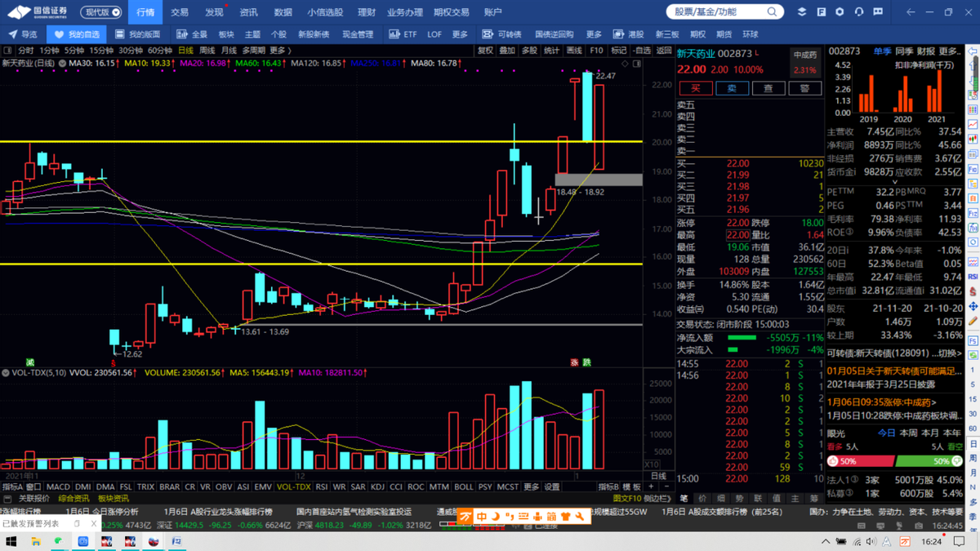Expand 更多 in the financial panel
Viewport: 980px width, 551px height.
point(950,51)
